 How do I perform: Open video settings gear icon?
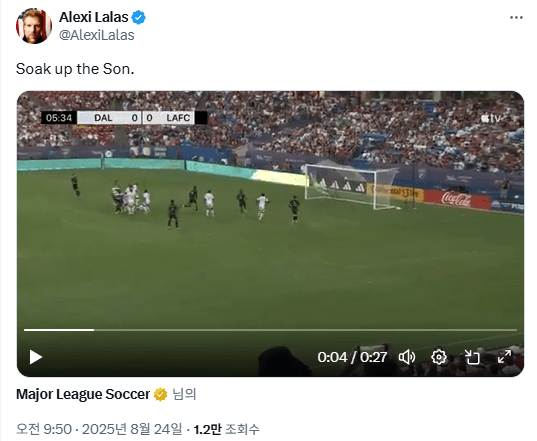coord(439,357)
